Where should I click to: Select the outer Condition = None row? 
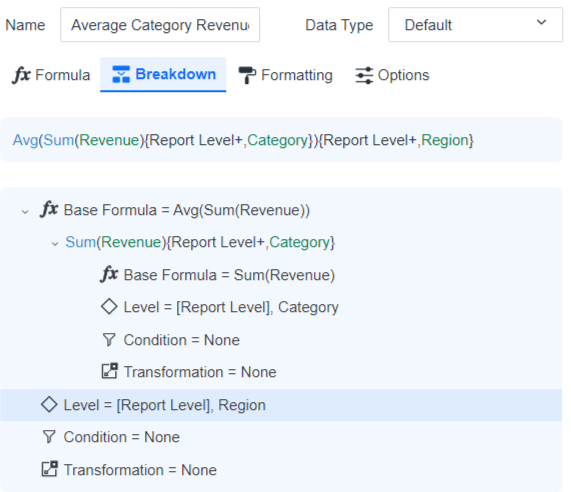(x=281, y=437)
